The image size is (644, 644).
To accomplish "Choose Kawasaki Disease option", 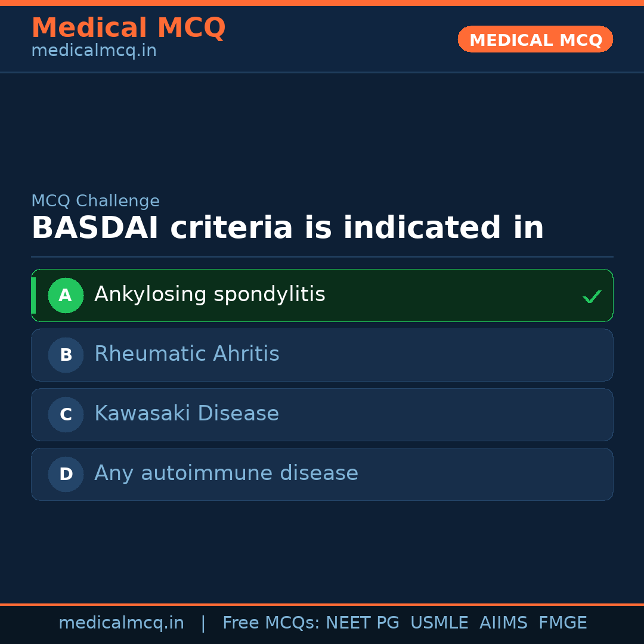I will click(x=187, y=414).
